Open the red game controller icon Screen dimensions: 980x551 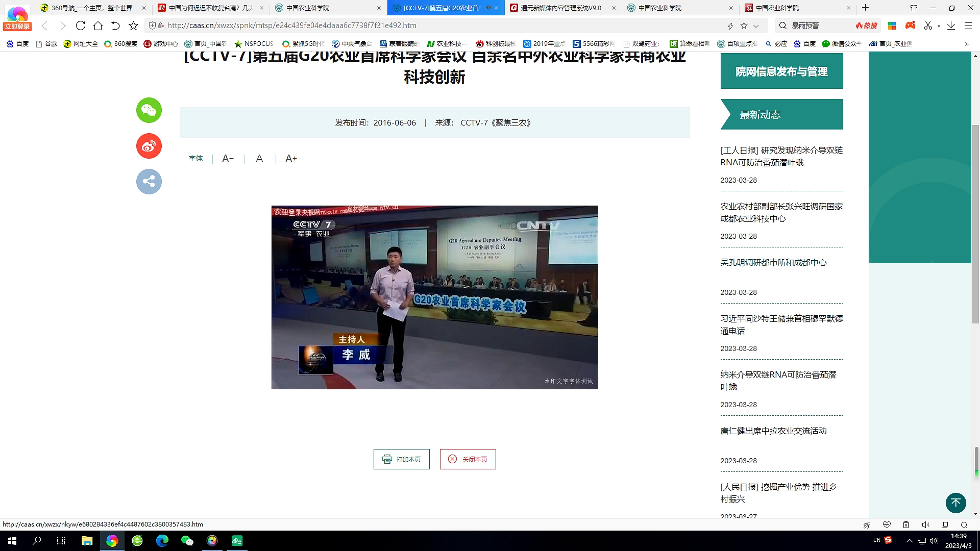pos(910,25)
